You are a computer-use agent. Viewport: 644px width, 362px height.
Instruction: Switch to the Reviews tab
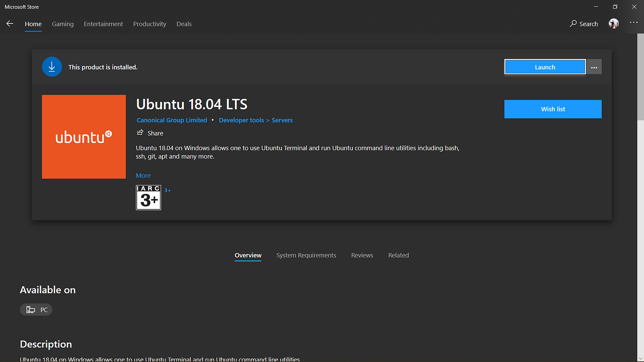click(x=362, y=255)
